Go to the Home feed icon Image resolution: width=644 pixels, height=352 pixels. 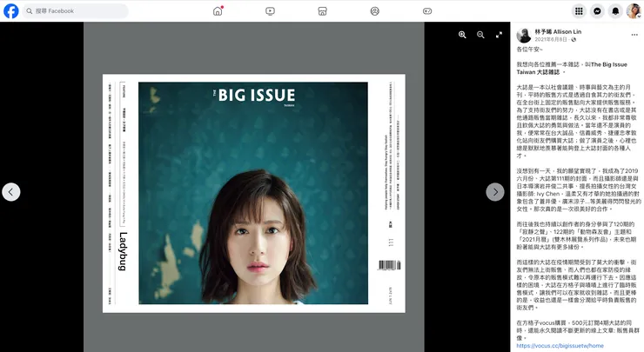tap(218, 11)
